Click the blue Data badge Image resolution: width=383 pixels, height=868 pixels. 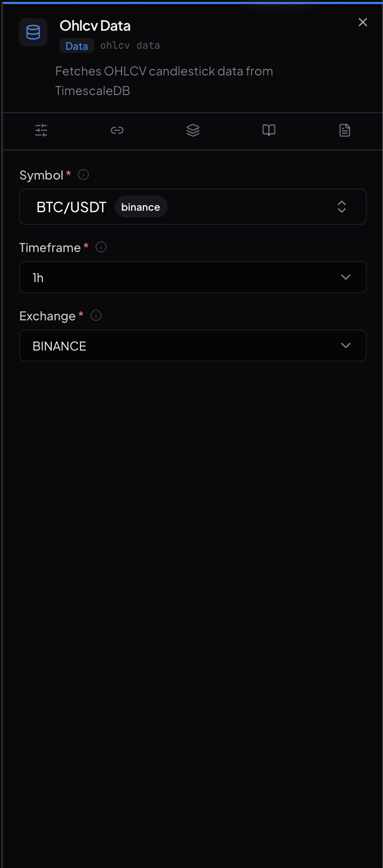[x=76, y=46]
